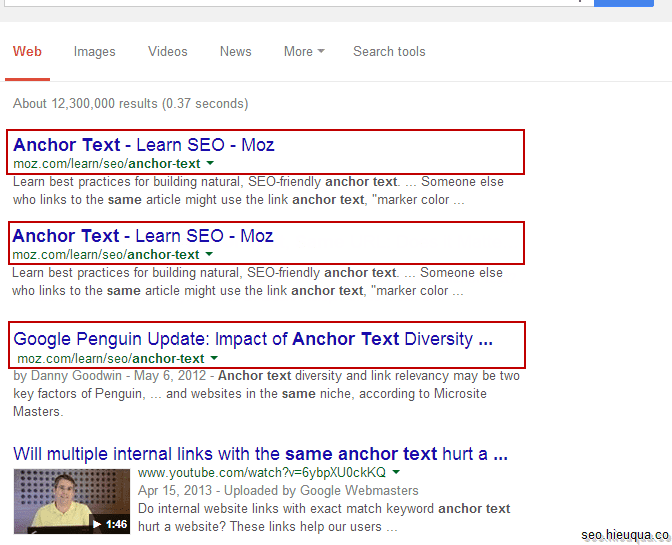
Task: Open Will multiple internal links YouTube result
Action: point(260,454)
